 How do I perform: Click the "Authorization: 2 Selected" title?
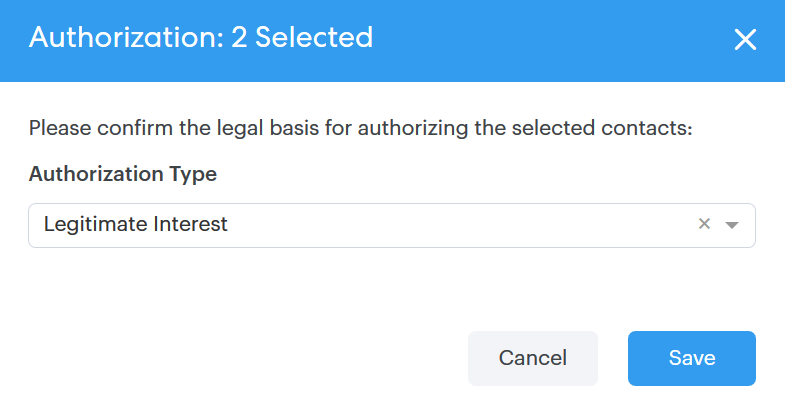[201, 38]
